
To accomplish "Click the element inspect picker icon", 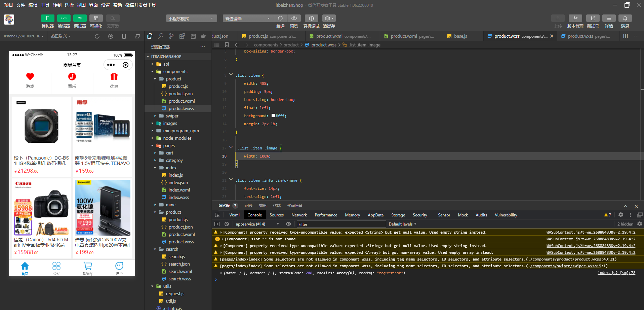I will pyautogui.click(x=217, y=215).
